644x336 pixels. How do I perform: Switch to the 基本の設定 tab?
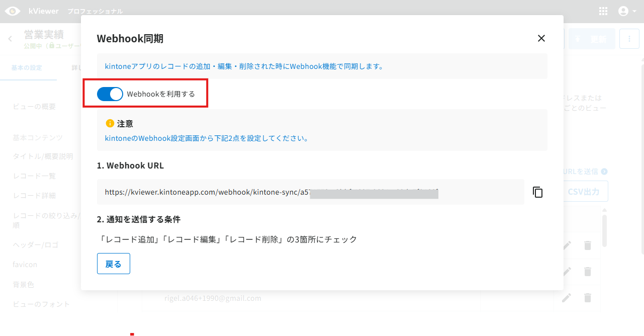[x=27, y=68]
